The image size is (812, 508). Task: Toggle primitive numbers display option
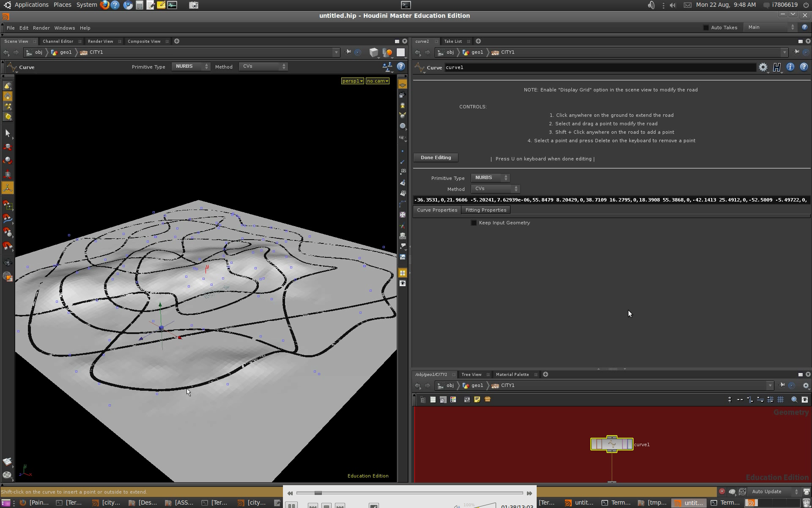[403, 193]
